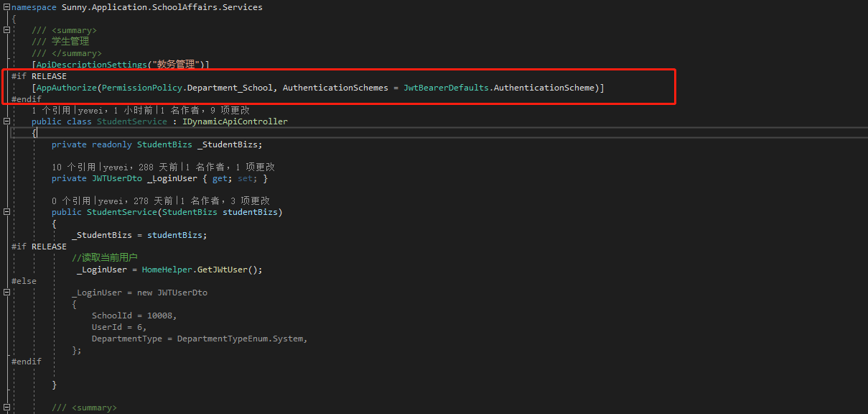Click 'DepartmentTypeEnum' in the DepartmentType assignment
The image size is (868, 414).
(223, 339)
